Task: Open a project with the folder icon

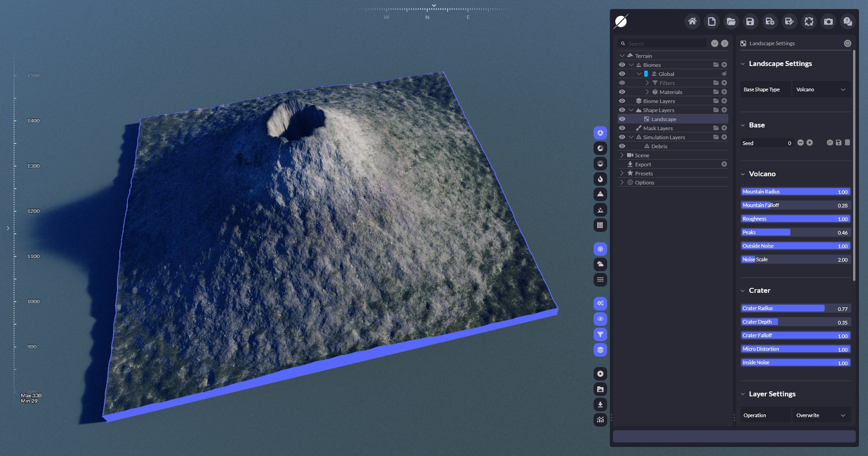Action: click(731, 21)
